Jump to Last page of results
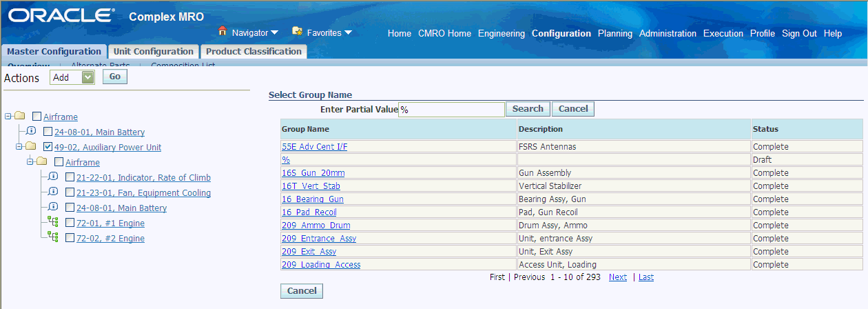Image resolution: width=868 pixels, height=309 pixels. click(646, 277)
